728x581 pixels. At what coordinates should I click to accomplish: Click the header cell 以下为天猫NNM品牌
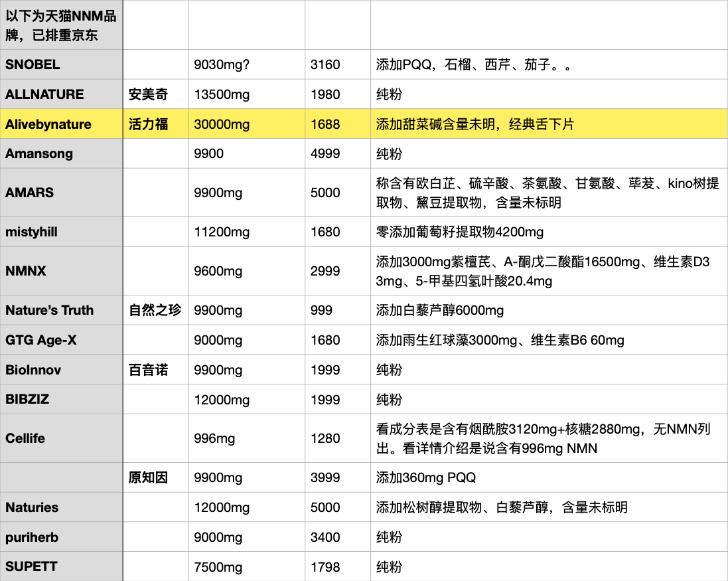click(61, 25)
